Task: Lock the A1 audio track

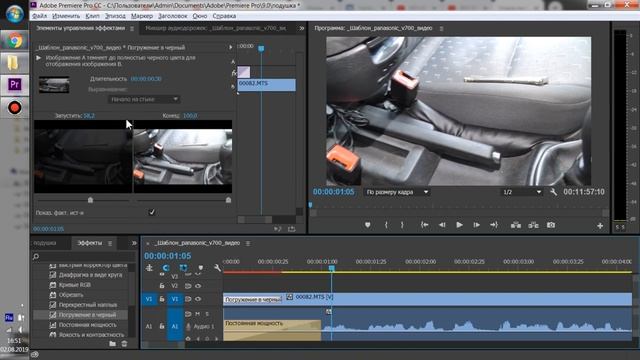Action: coord(162,326)
